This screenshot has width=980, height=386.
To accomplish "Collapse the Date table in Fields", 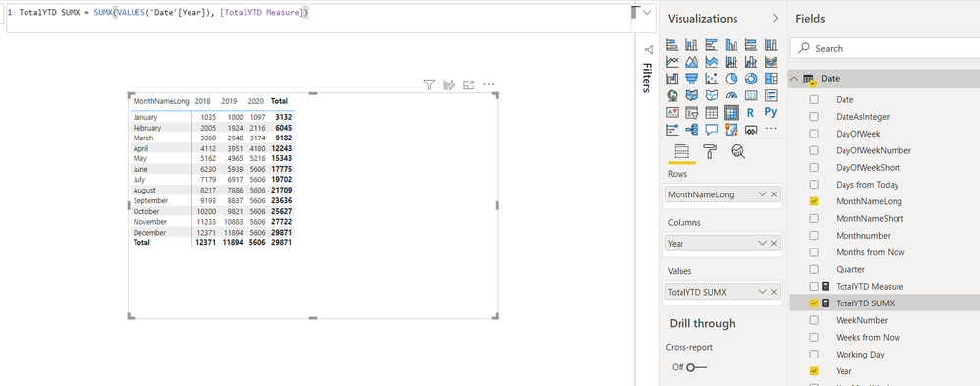I will (794, 79).
